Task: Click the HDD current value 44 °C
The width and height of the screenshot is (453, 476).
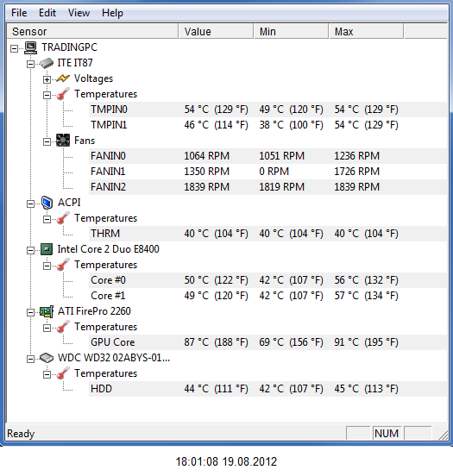Action: click(216, 389)
